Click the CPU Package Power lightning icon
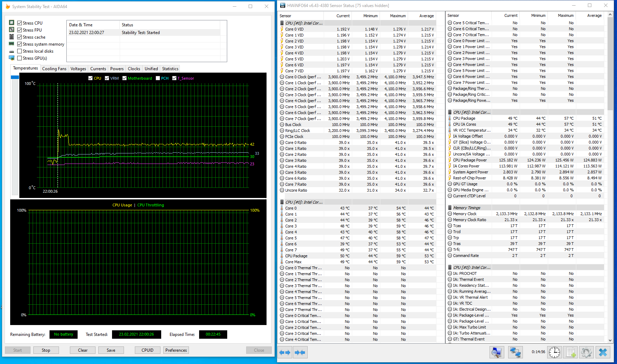This screenshot has height=364, width=617. [450, 160]
